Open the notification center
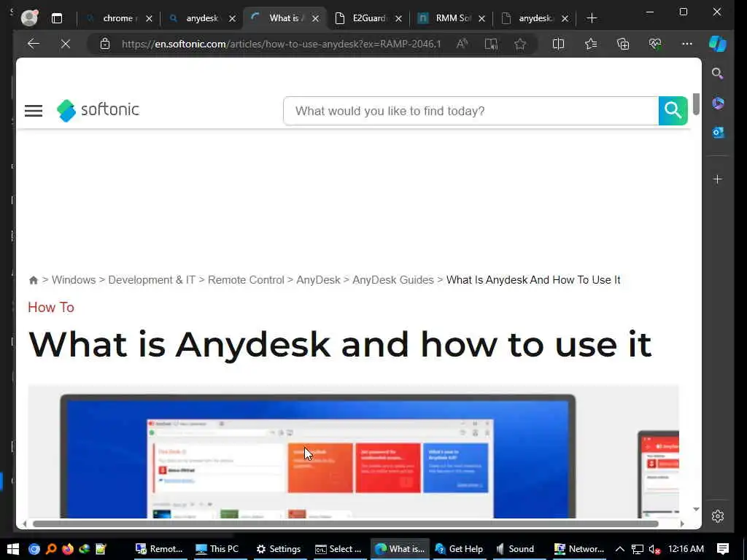This screenshot has width=747, height=560. click(723, 549)
